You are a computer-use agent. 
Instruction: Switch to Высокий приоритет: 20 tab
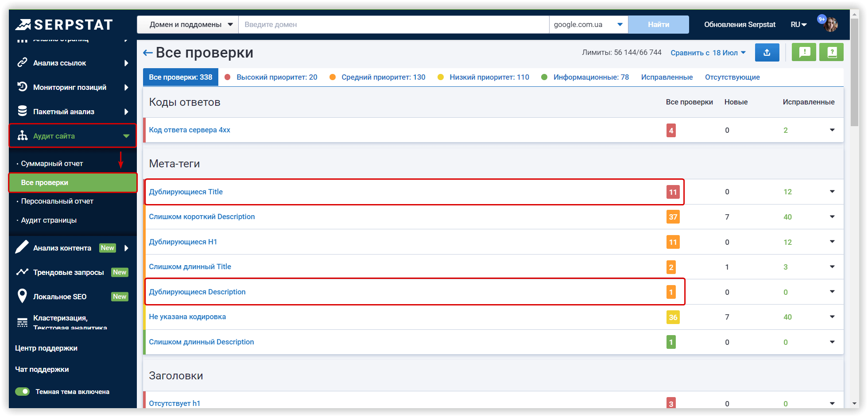pos(276,77)
